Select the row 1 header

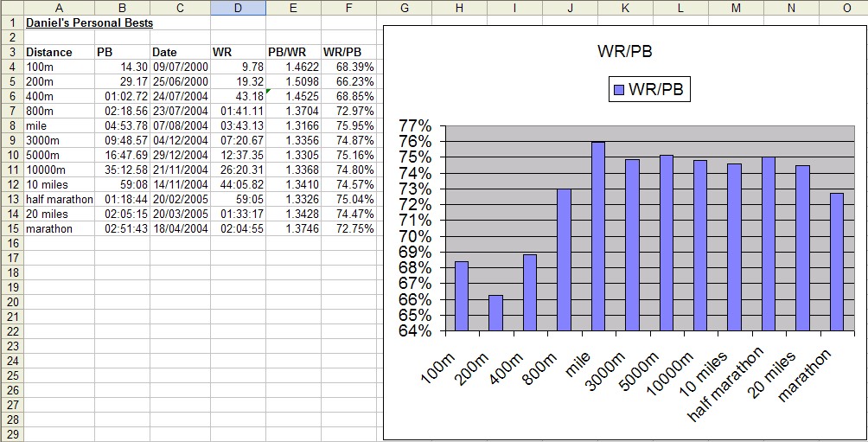click(11, 23)
